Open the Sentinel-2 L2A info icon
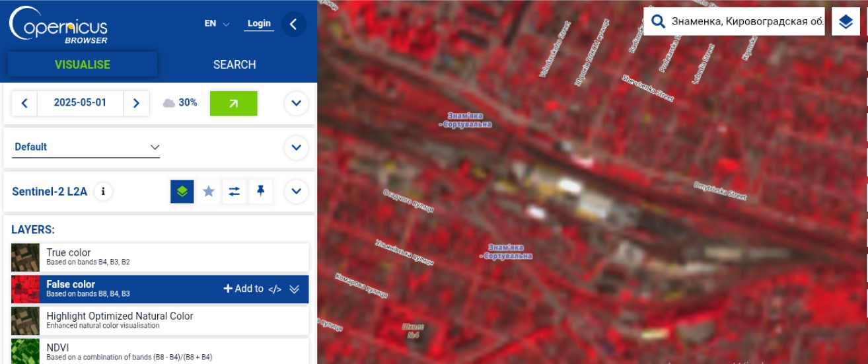 (x=102, y=192)
